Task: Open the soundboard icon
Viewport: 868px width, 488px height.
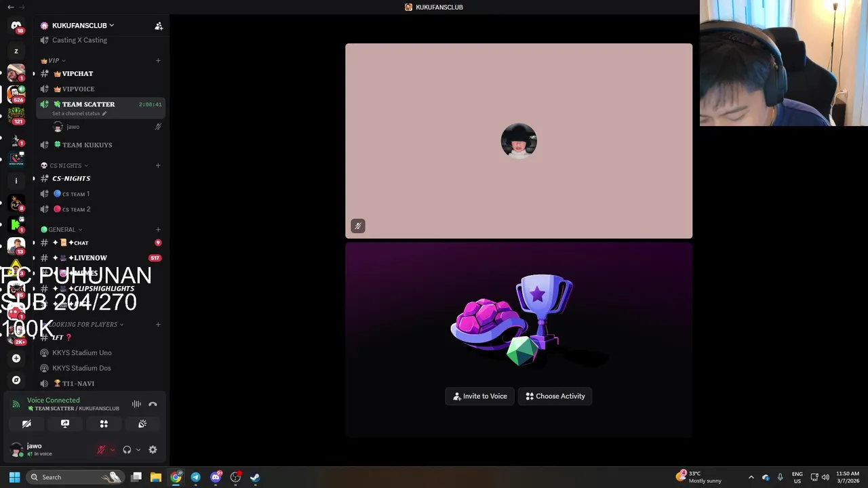Action: pos(142,424)
